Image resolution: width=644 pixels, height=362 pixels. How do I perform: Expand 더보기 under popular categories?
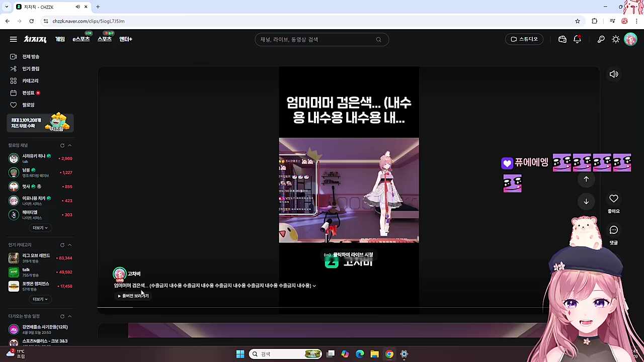pyautogui.click(x=40, y=299)
